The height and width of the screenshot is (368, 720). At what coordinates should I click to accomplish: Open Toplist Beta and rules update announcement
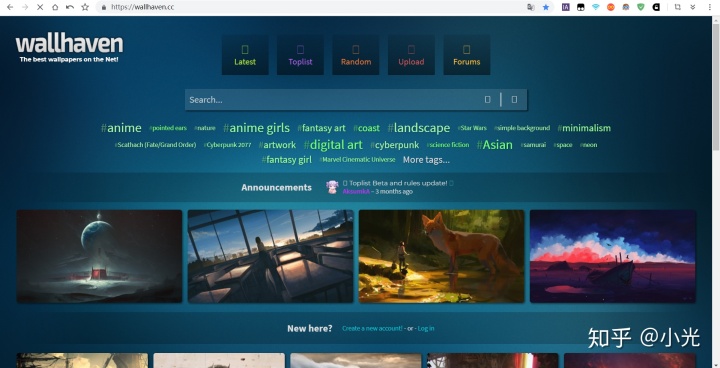coord(399,183)
